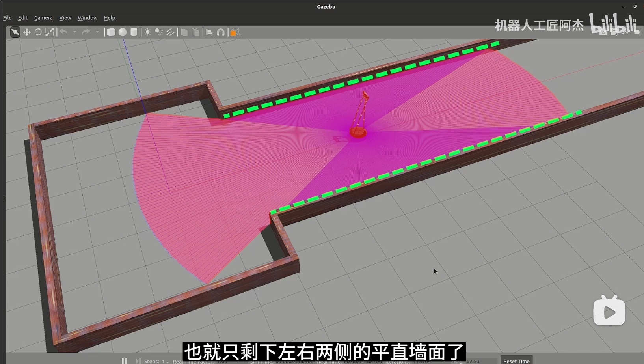Viewport: 644px width, 364px height.
Task: Activate the selection arrow tool
Action: coord(15,32)
